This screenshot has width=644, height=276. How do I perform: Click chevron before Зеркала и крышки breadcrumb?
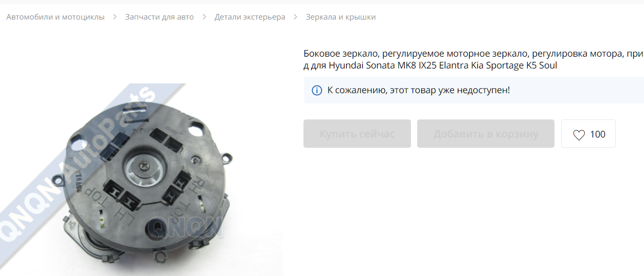(296, 17)
